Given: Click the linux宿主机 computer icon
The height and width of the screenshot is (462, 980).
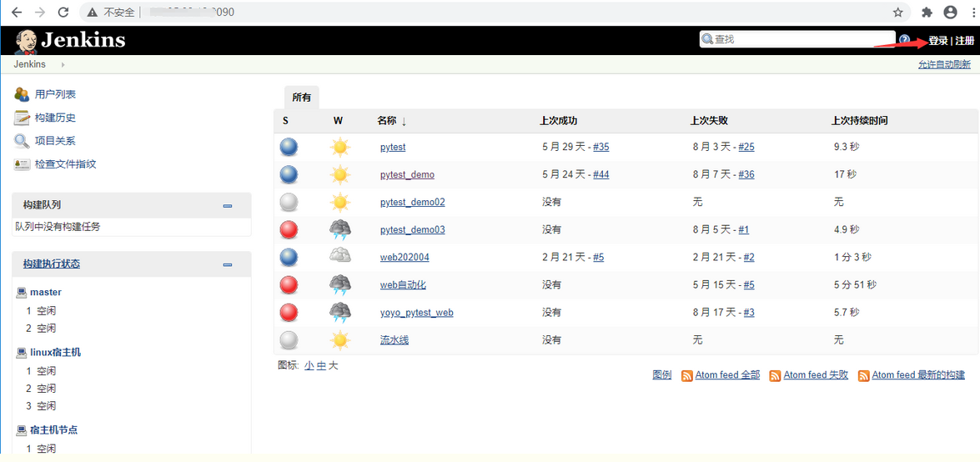Looking at the screenshot, I should coord(22,353).
